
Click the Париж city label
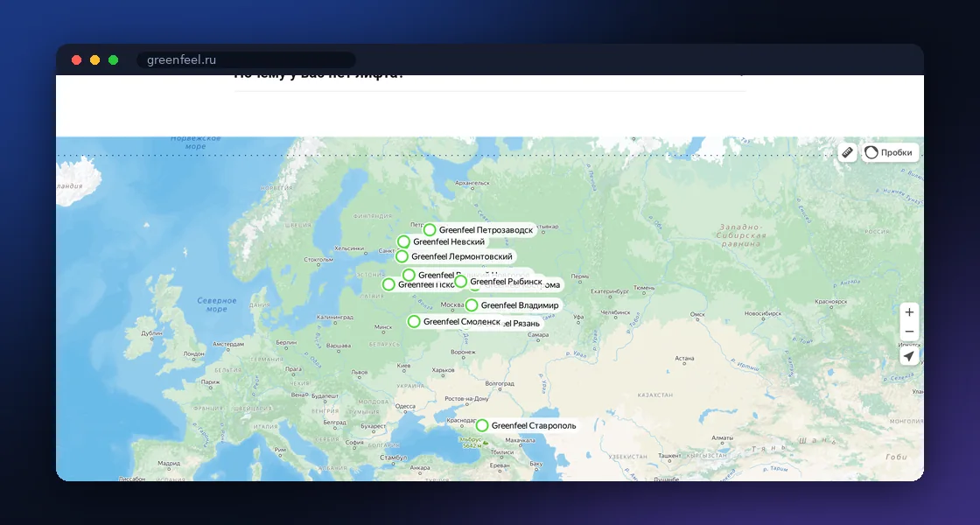[210, 381]
